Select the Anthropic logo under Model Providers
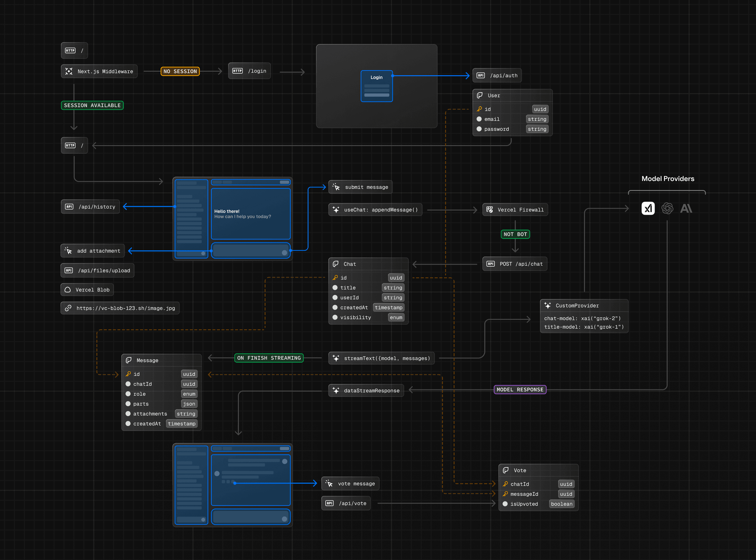Viewport: 756px width, 560px height. pos(686,208)
